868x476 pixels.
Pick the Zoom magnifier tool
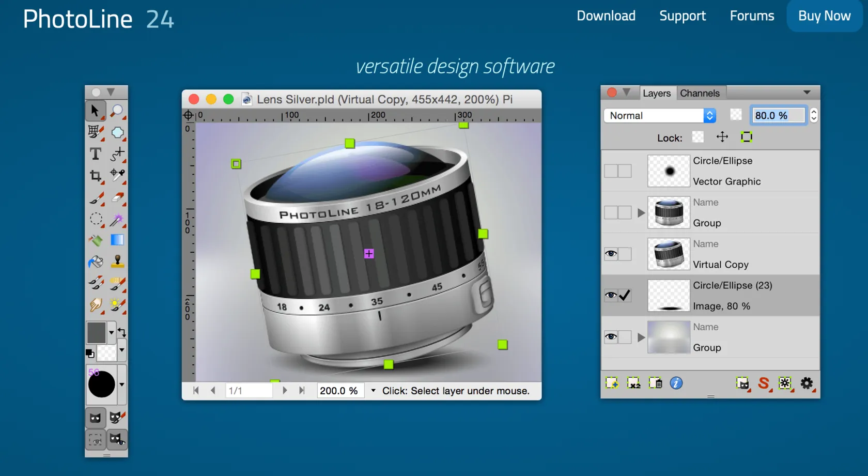click(118, 110)
